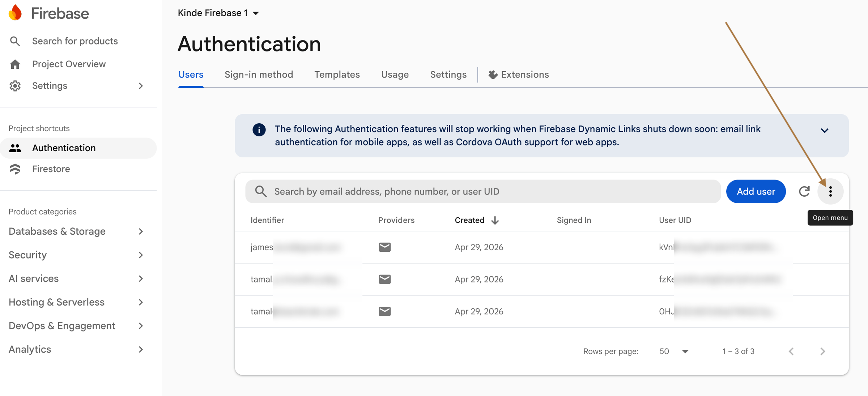868x396 pixels.
Task: Click the User UID column header
Action: pyautogui.click(x=675, y=220)
